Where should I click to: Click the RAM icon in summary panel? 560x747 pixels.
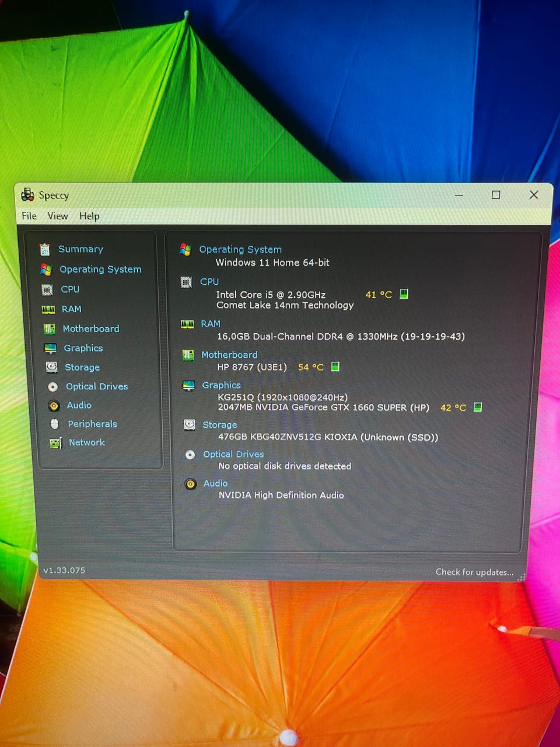pyautogui.click(x=187, y=324)
